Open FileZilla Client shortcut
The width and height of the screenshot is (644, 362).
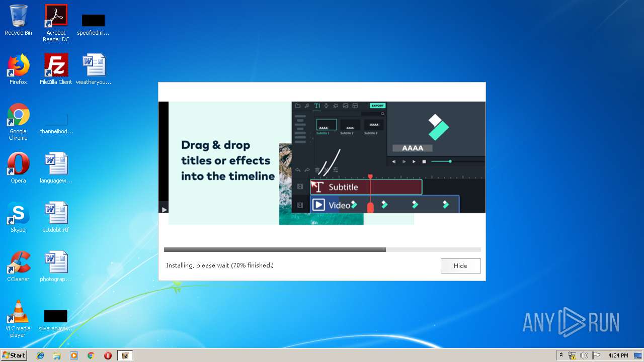(x=56, y=69)
